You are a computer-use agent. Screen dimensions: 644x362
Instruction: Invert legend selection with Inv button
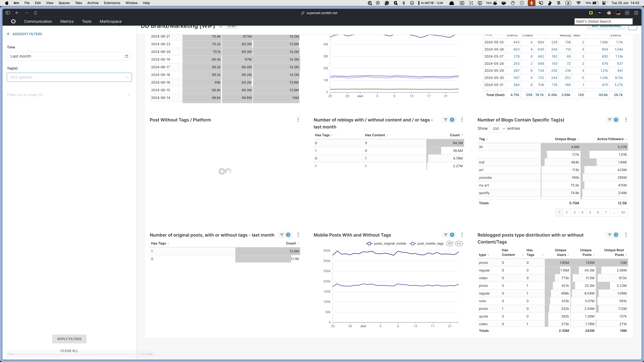(x=459, y=244)
